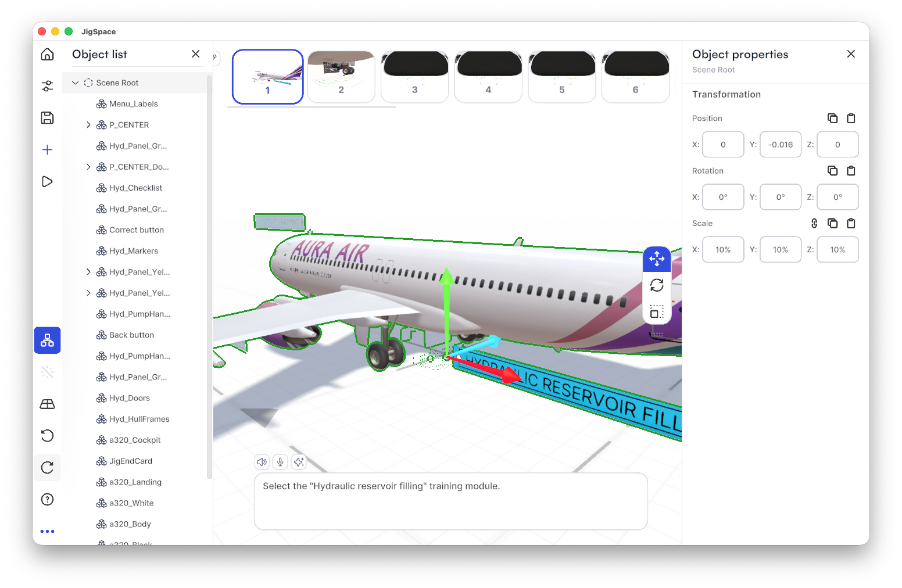Collapse the Scene Root node

pyautogui.click(x=75, y=83)
